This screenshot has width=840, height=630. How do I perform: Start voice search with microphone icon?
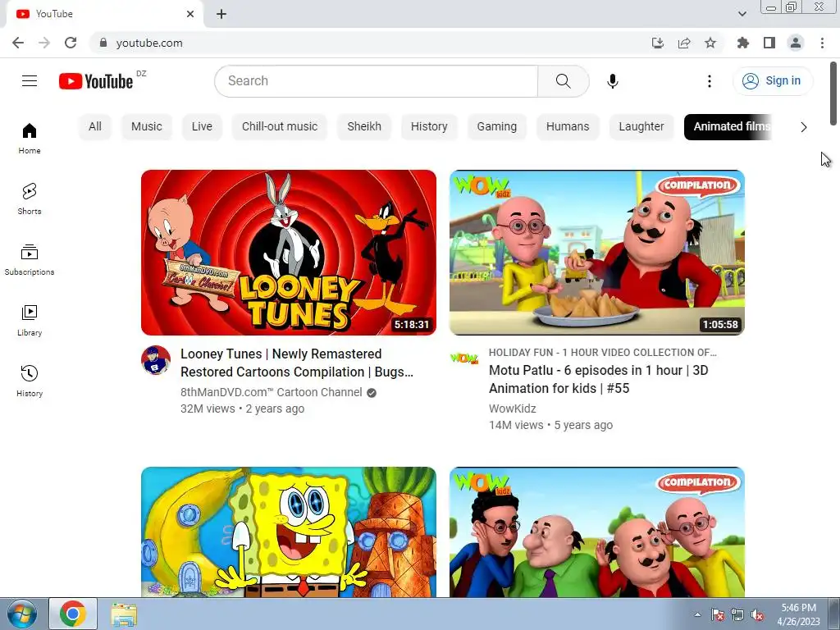click(x=612, y=81)
